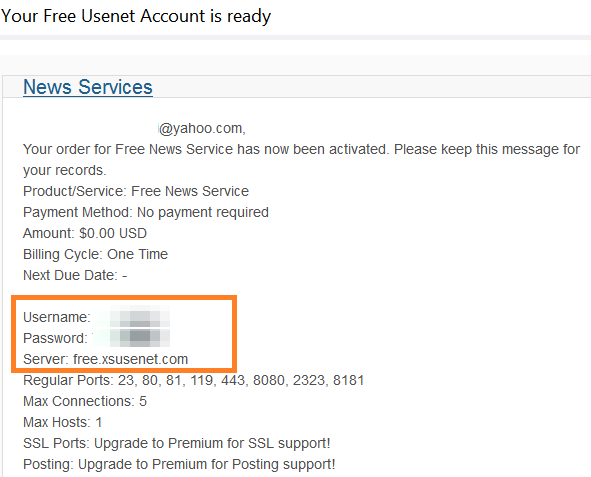Open the News Services link

(x=88, y=87)
